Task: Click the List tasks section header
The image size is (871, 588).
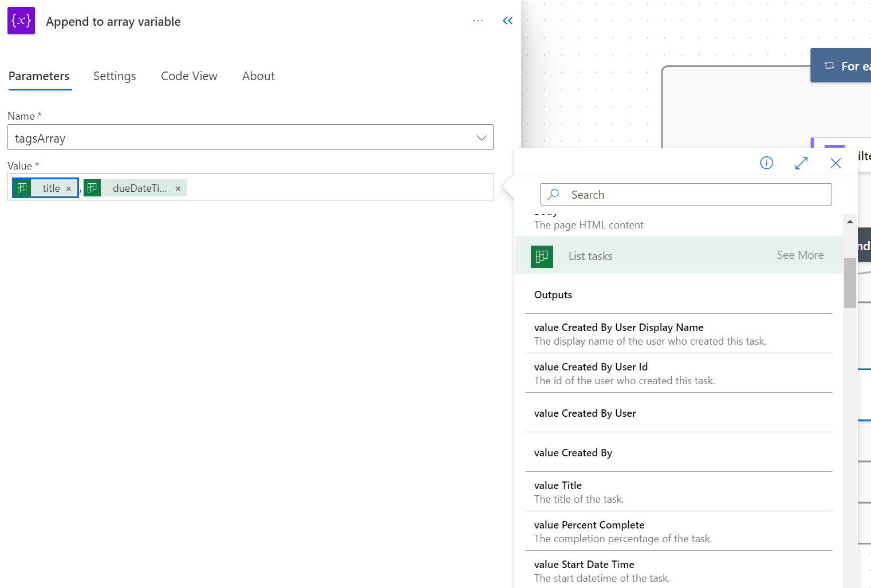Action: pyautogui.click(x=679, y=256)
